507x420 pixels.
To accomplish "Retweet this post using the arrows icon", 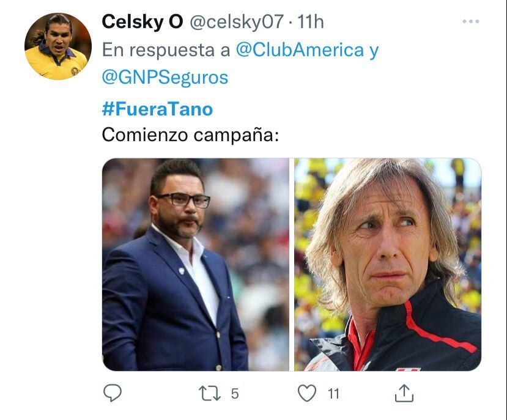I will [x=210, y=393].
